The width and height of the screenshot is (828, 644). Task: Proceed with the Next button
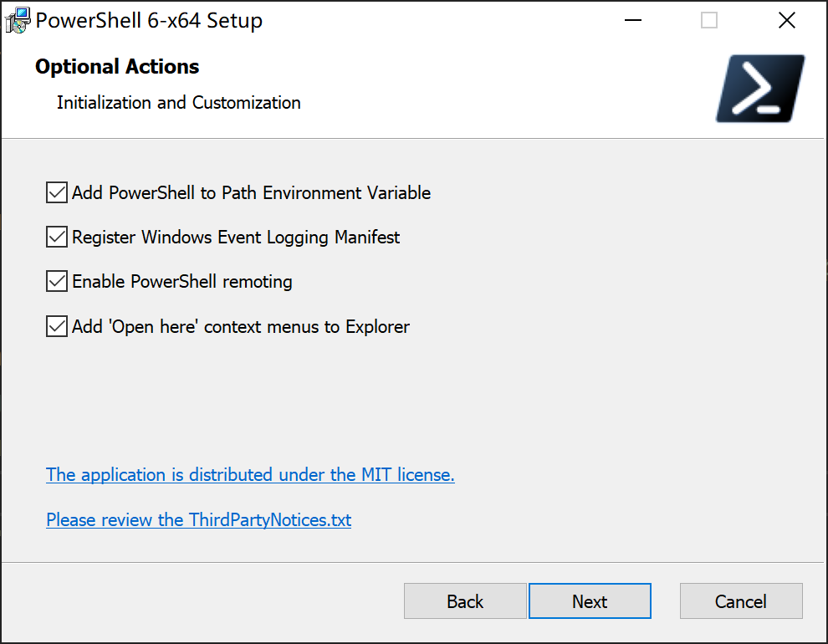590,601
